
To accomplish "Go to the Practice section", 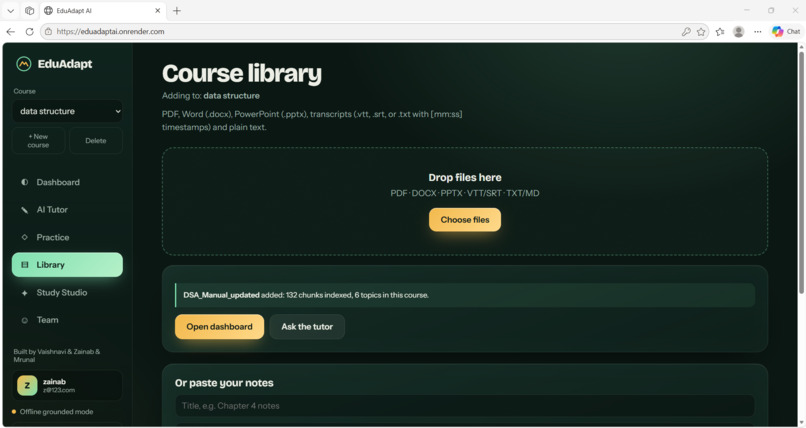I will click(67, 237).
